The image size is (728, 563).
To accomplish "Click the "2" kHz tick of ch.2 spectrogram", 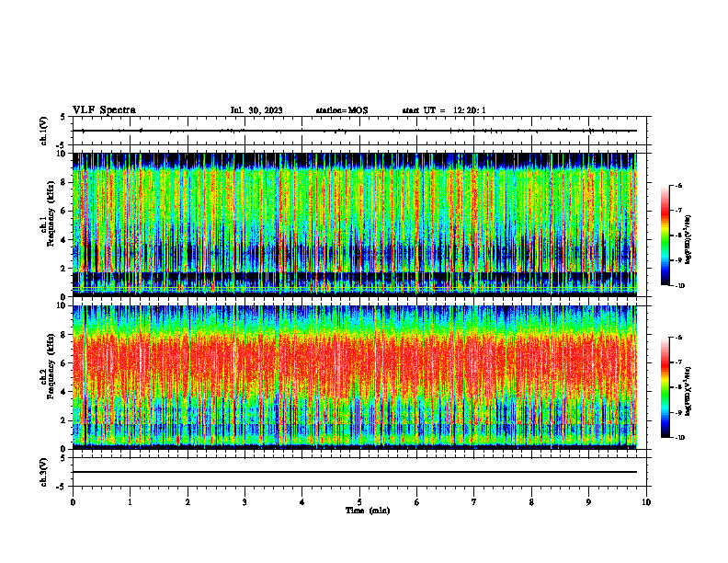I will tap(64, 420).
